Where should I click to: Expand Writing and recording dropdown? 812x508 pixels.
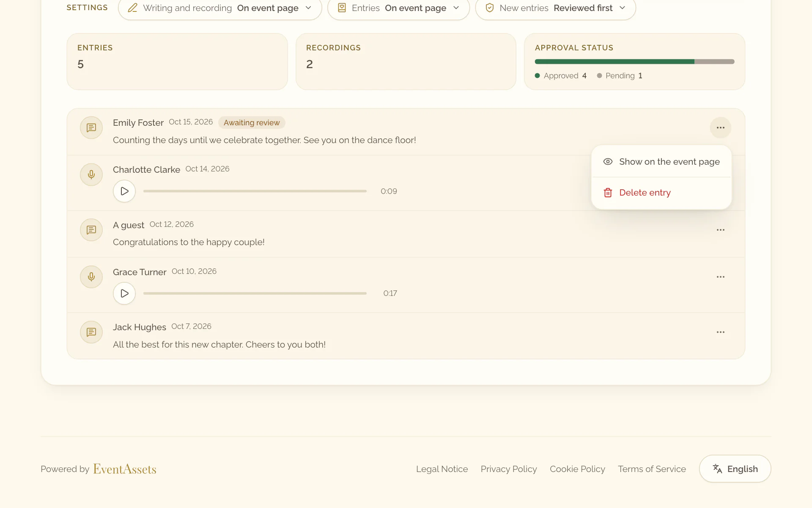click(x=220, y=8)
